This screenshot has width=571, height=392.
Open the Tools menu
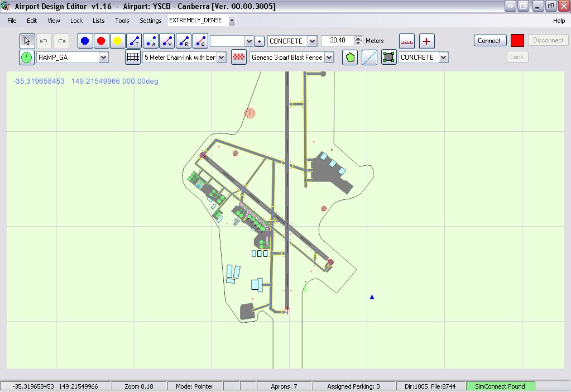(x=122, y=21)
